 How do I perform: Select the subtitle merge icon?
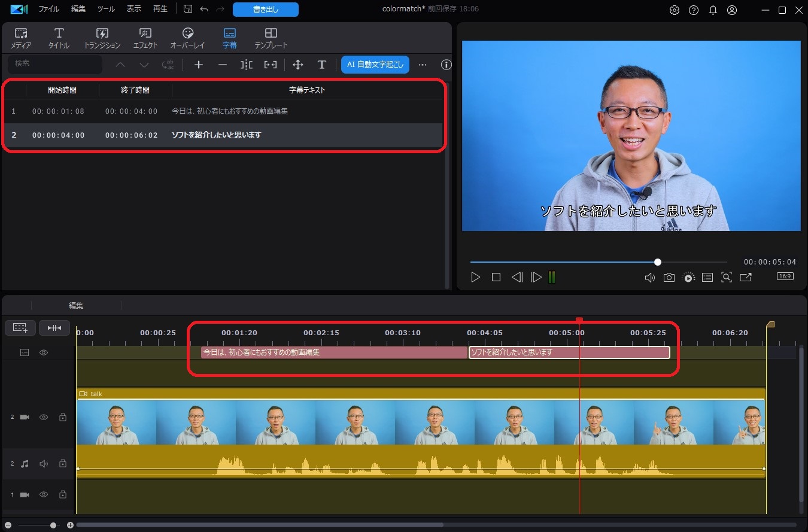pos(270,64)
